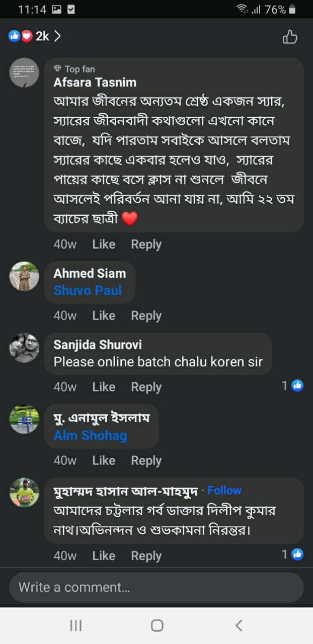Reply to Afsara Tasnim's comment
Screen dimensions: 313x644
146,245
